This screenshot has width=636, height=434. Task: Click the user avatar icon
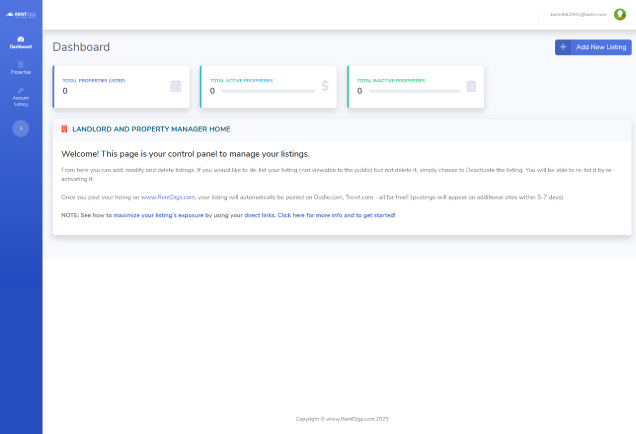[619, 14]
